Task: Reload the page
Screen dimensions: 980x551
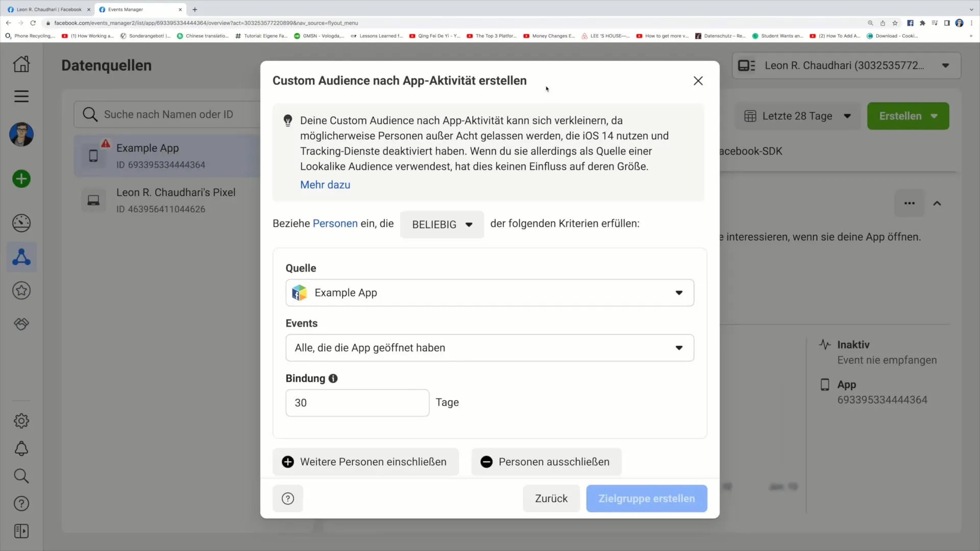Action: pyautogui.click(x=33, y=23)
